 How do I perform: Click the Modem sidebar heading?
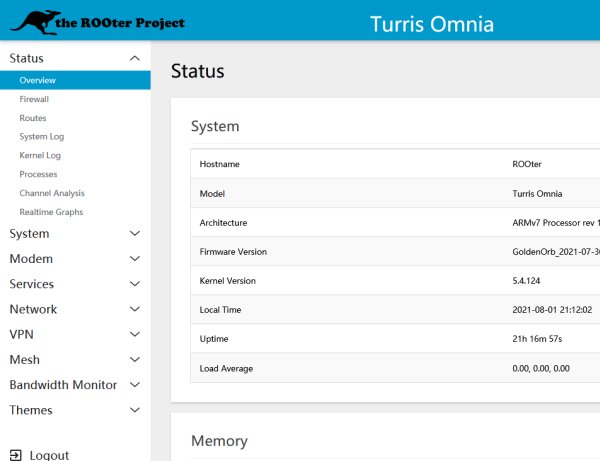click(31, 259)
